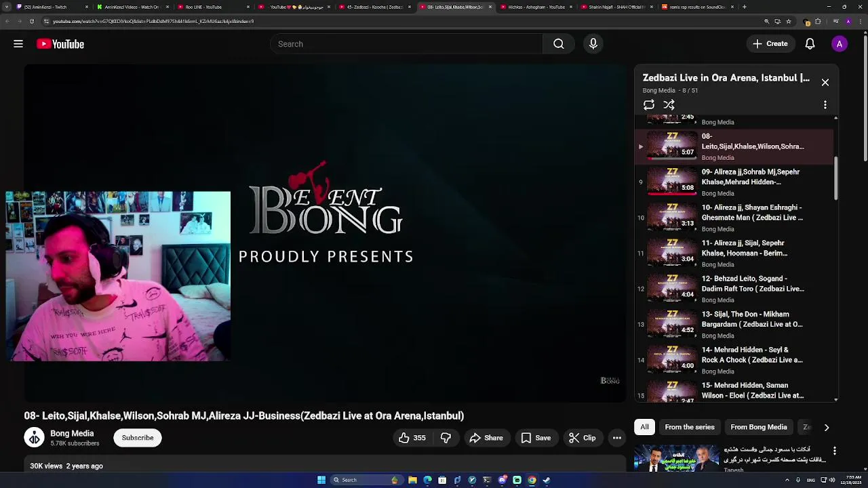
Task: Open the video description views line
Action: coord(66,466)
